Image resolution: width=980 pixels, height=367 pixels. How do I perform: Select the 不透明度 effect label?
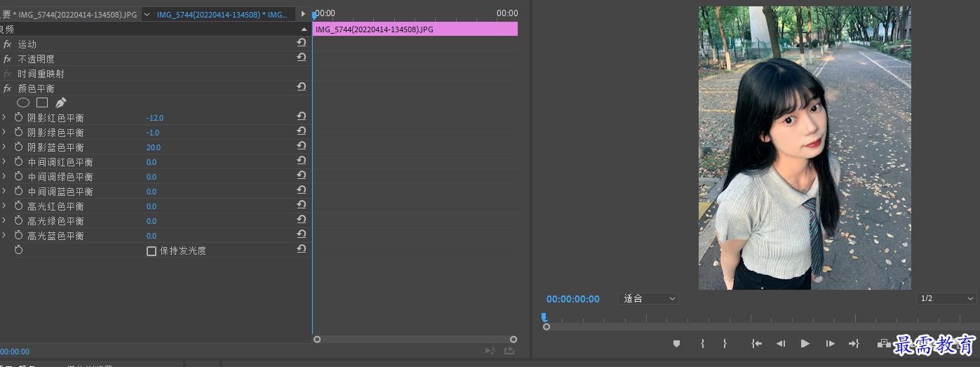click(x=36, y=59)
